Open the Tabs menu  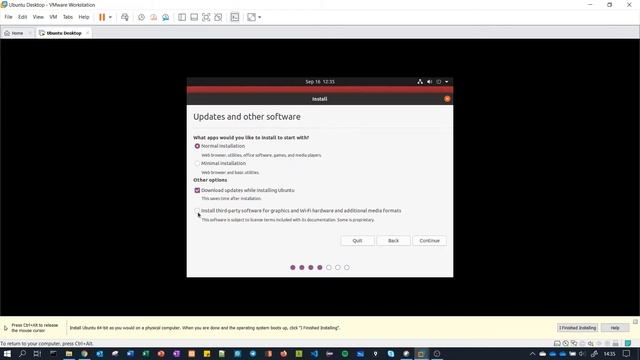(68, 17)
